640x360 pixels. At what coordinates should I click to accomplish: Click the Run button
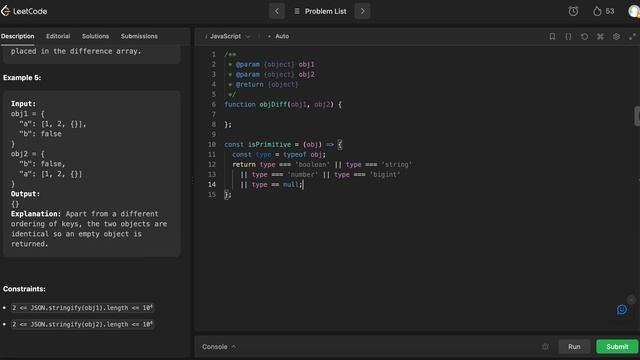(x=574, y=347)
